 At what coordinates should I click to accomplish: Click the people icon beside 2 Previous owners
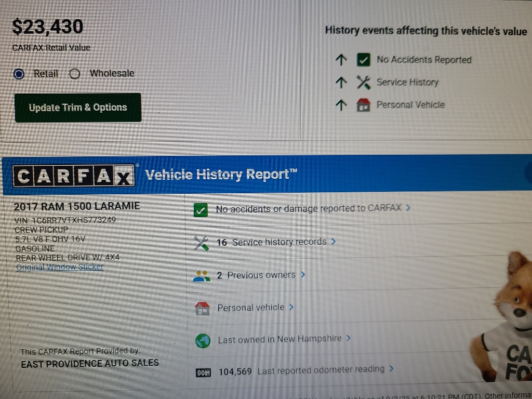tap(202, 276)
